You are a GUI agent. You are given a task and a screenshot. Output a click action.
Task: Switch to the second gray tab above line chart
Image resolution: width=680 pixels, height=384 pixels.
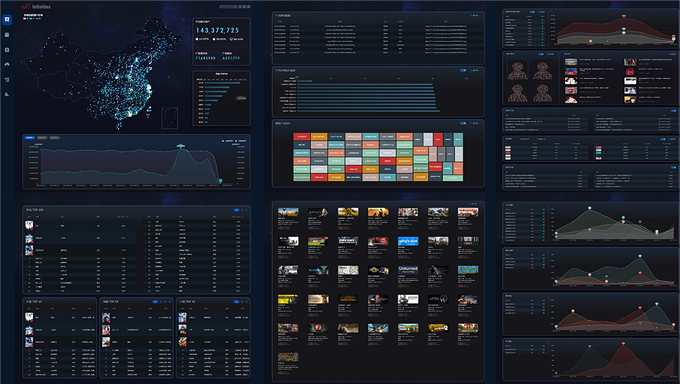[42, 138]
